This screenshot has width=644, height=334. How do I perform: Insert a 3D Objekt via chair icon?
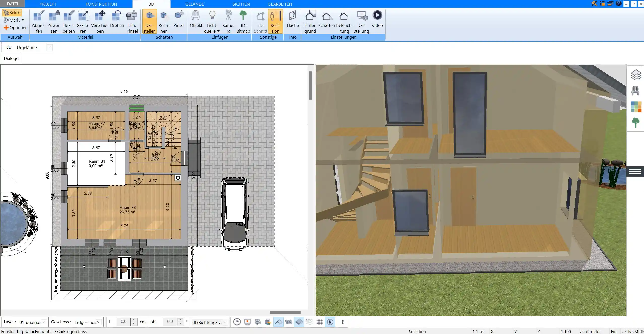click(x=196, y=19)
